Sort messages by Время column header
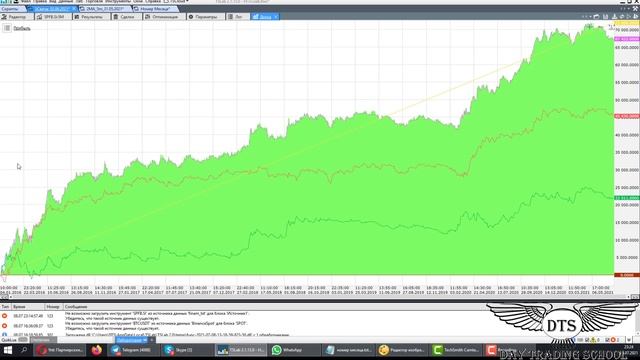 (27, 307)
